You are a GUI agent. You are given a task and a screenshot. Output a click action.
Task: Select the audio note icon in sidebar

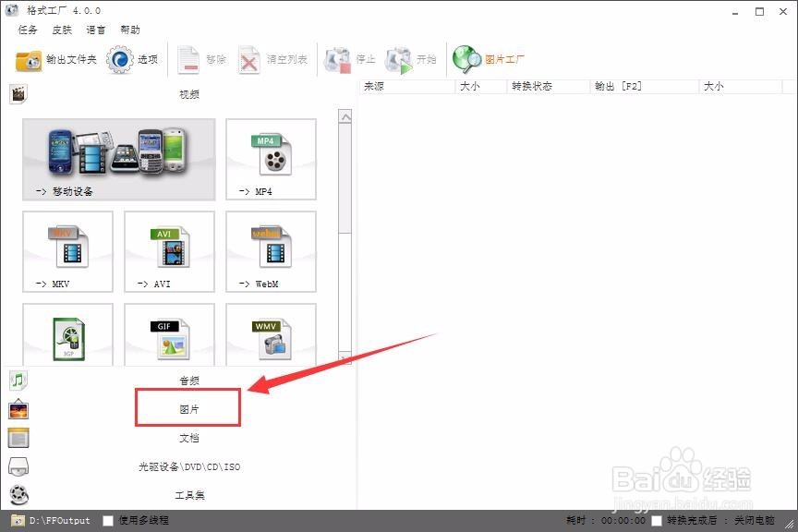16,379
